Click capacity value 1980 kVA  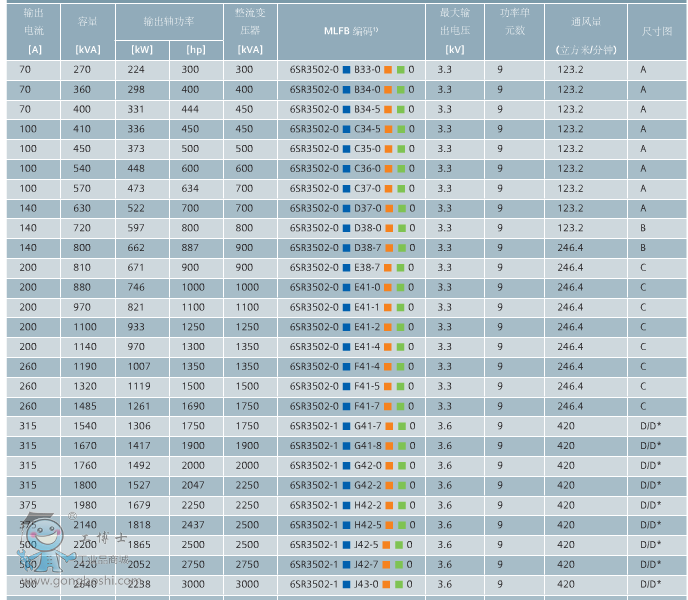click(x=85, y=505)
